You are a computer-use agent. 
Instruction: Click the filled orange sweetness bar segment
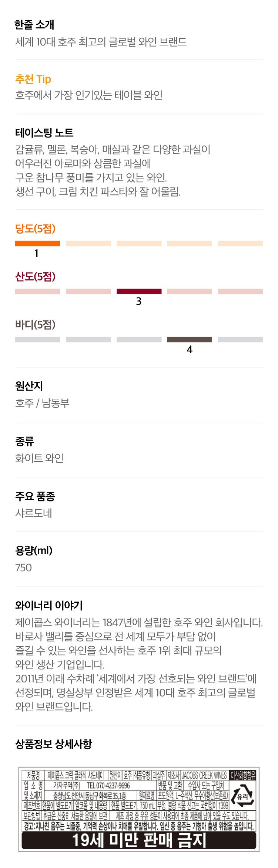(37, 243)
